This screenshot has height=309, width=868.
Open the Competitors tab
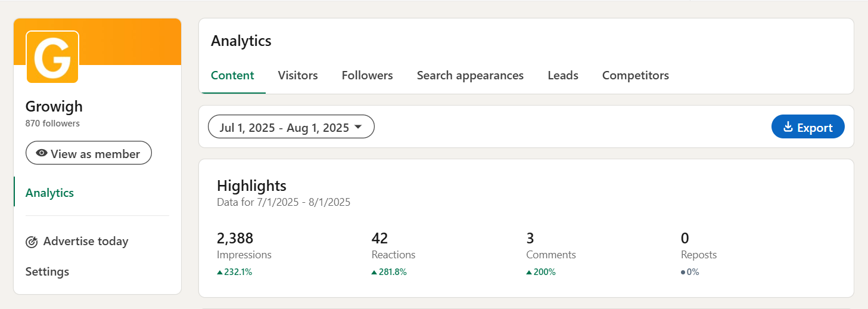(x=635, y=76)
